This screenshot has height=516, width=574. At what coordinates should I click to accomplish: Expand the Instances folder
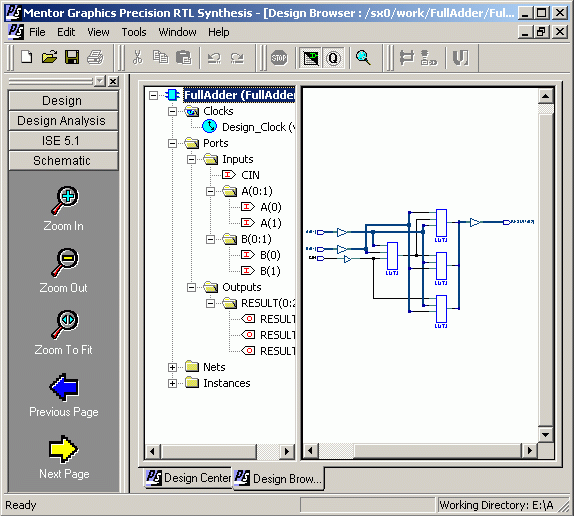172,383
